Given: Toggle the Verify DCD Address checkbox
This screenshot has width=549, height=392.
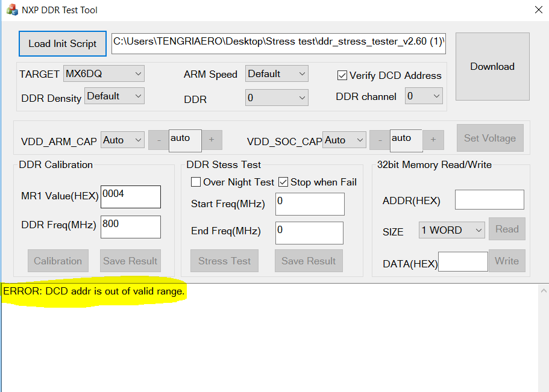Looking at the screenshot, I should click(x=342, y=76).
